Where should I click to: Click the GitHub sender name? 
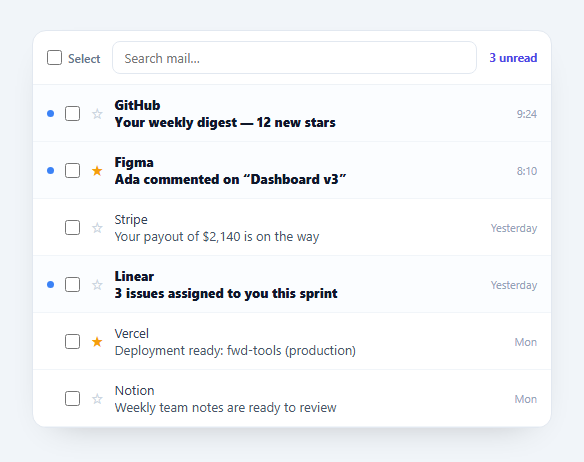click(137, 105)
